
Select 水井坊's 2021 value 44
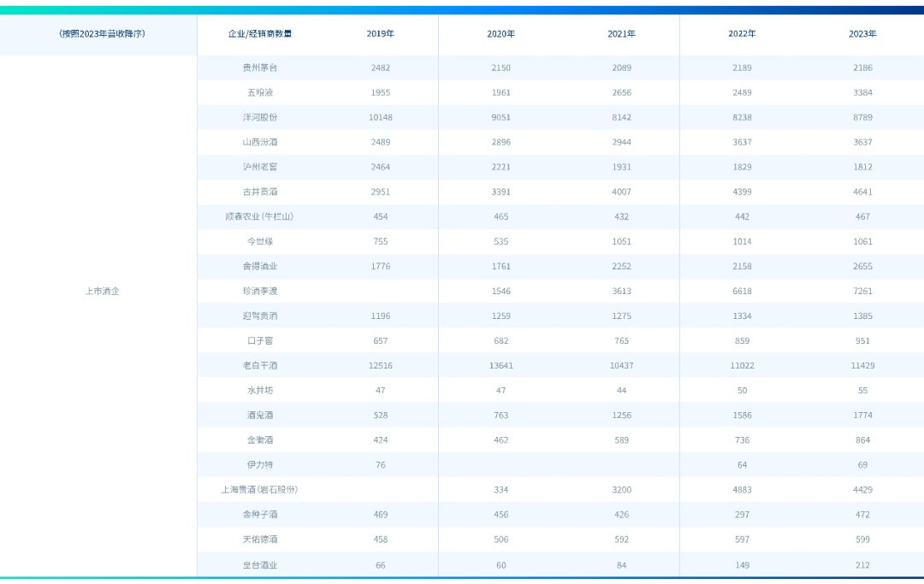click(x=622, y=390)
